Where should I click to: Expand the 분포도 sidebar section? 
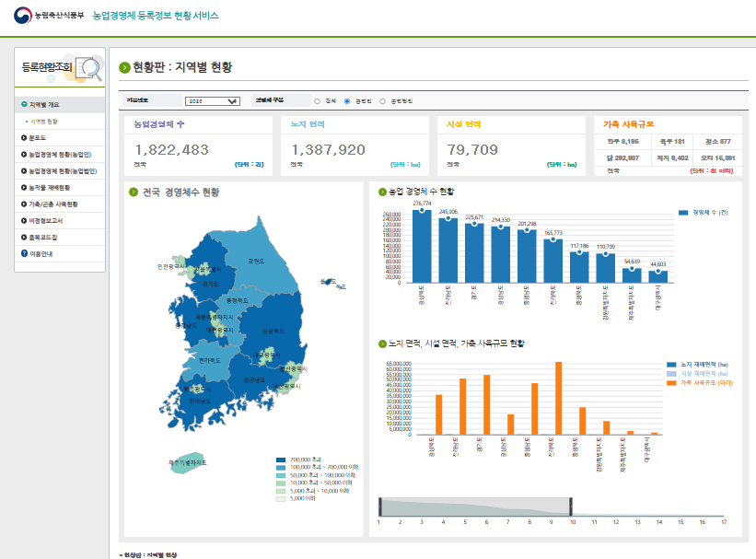click(x=60, y=138)
